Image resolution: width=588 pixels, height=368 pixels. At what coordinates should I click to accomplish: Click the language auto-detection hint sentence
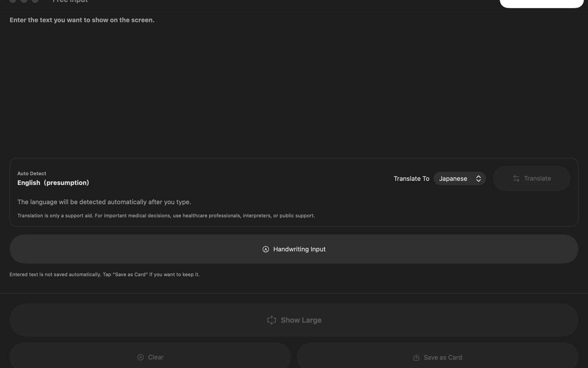tap(104, 202)
